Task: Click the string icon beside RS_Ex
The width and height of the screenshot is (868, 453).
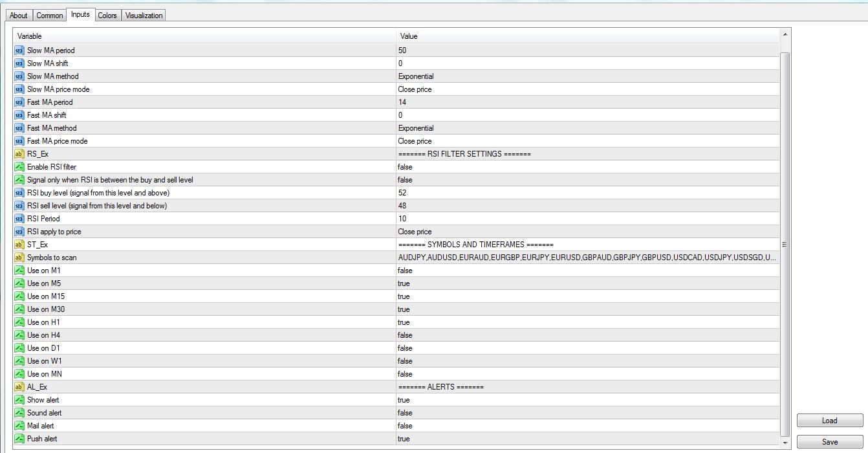Action: (19, 154)
